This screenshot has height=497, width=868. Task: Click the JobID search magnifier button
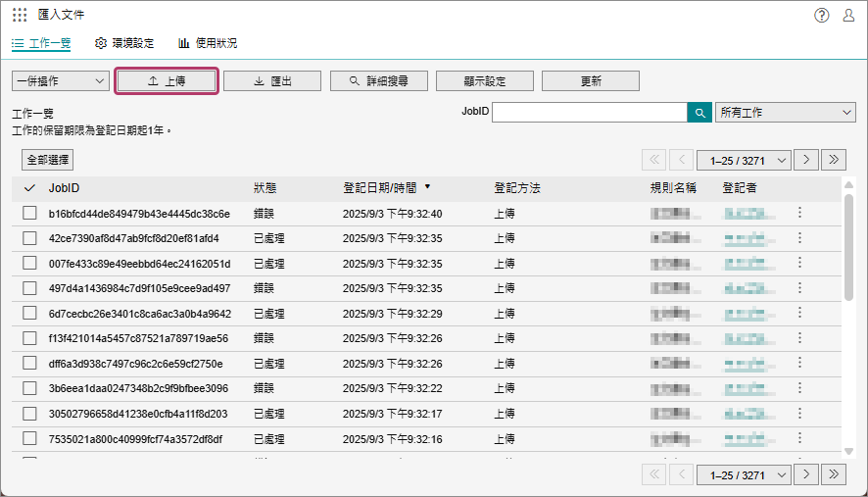(x=699, y=113)
